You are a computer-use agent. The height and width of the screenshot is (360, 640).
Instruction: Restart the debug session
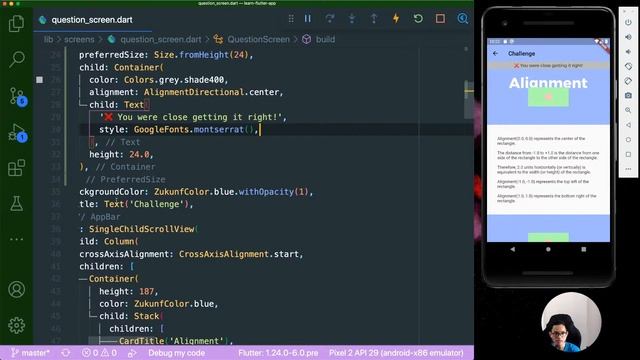[418, 19]
